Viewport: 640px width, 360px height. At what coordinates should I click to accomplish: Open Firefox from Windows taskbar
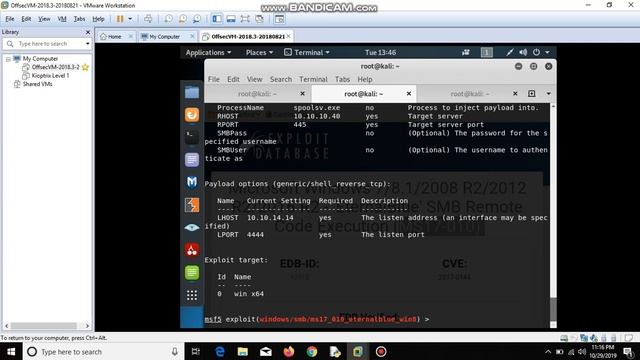pyautogui.click(x=289, y=351)
